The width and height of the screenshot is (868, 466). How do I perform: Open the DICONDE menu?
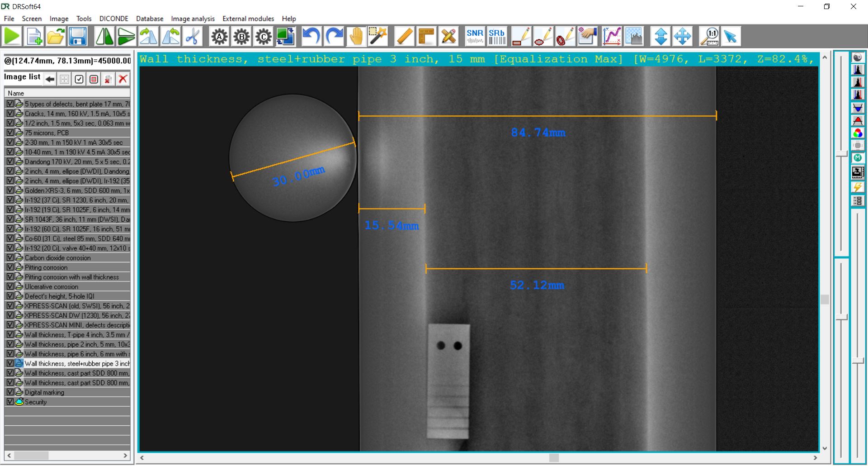pyautogui.click(x=114, y=19)
